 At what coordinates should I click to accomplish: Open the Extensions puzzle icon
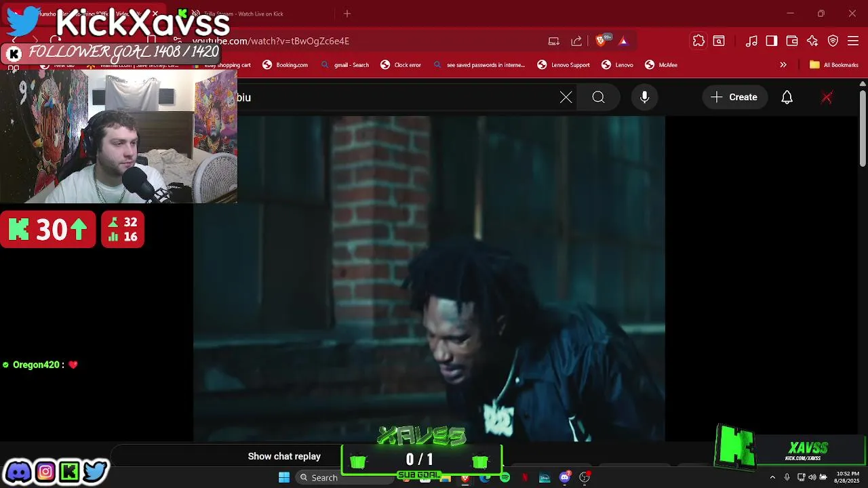point(698,41)
